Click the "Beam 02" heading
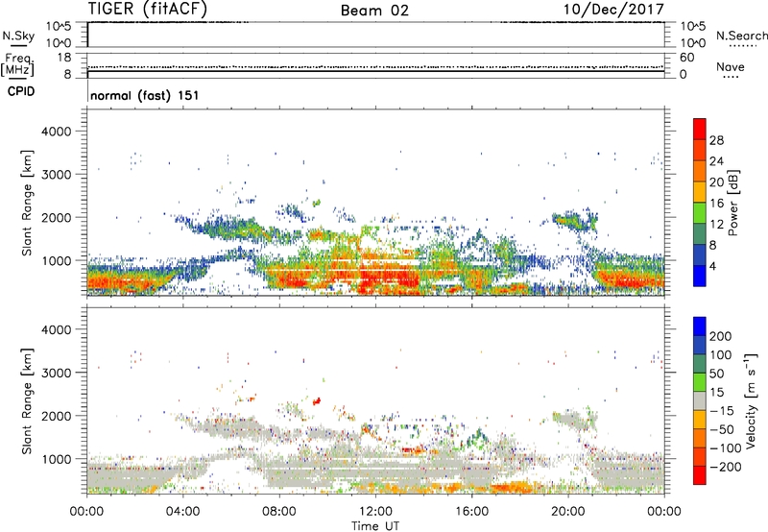Image resolution: width=768 pixels, height=532 pixels. tap(374, 11)
